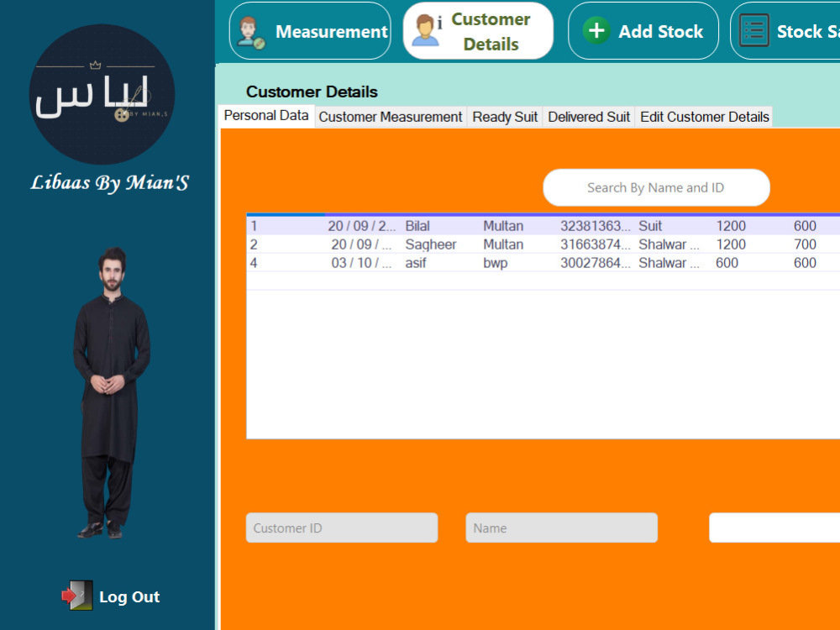Click the value 700 in Sagheer's row
This screenshot has height=630, width=840.
point(806,244)
